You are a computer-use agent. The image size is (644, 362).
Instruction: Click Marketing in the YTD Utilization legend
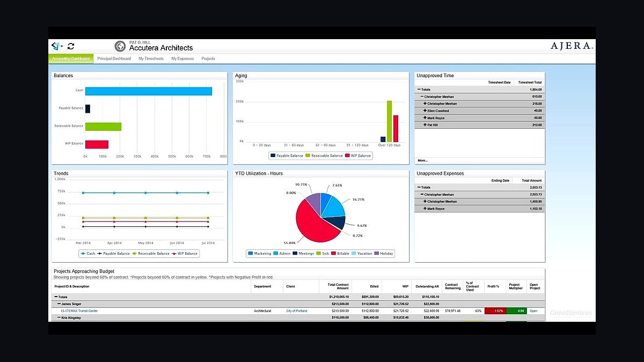(260, 253)
